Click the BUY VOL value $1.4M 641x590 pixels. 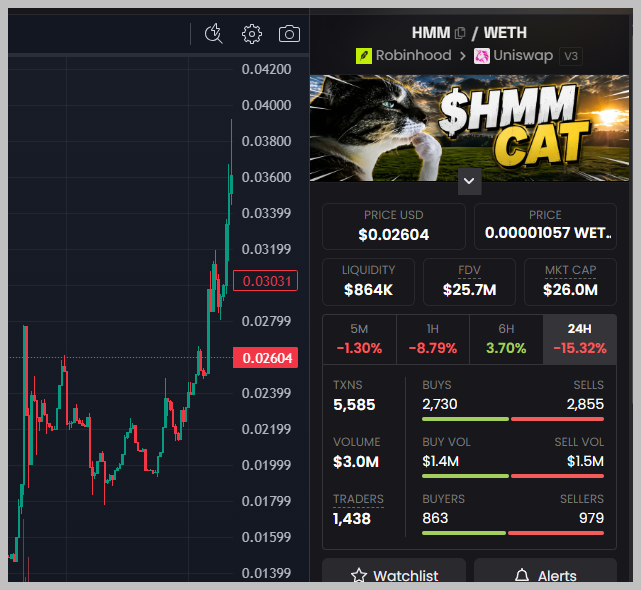pos(441,461)
